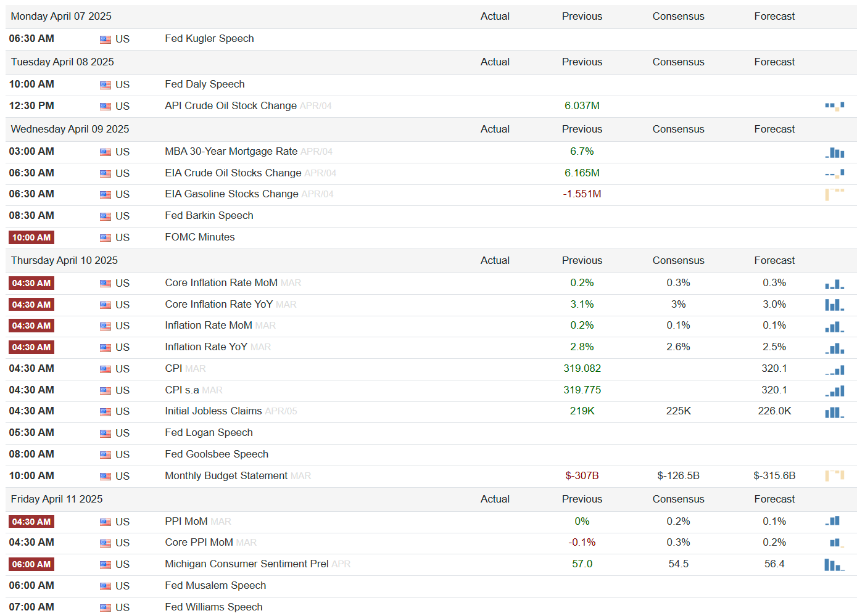Open the mini chart for Core Inflation Rate MoM
The height and width of the screenshot is (616, 857).
[834, 284]
